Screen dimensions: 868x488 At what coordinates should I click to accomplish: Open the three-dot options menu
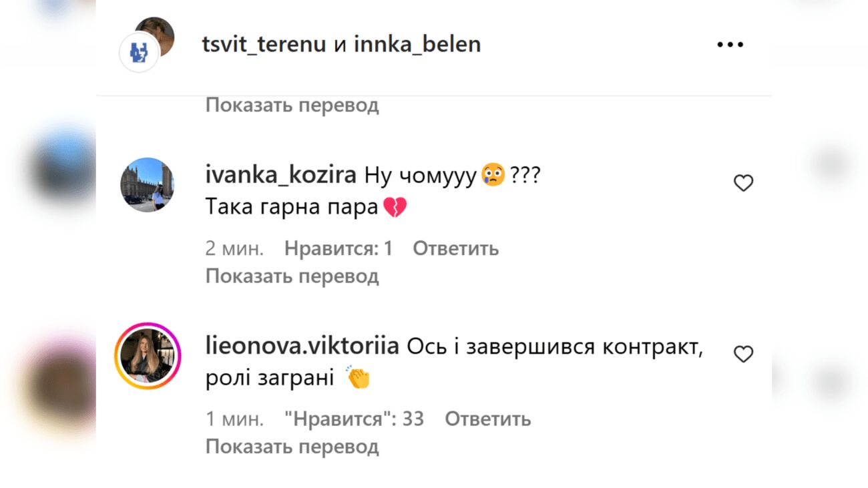(730, 44)
